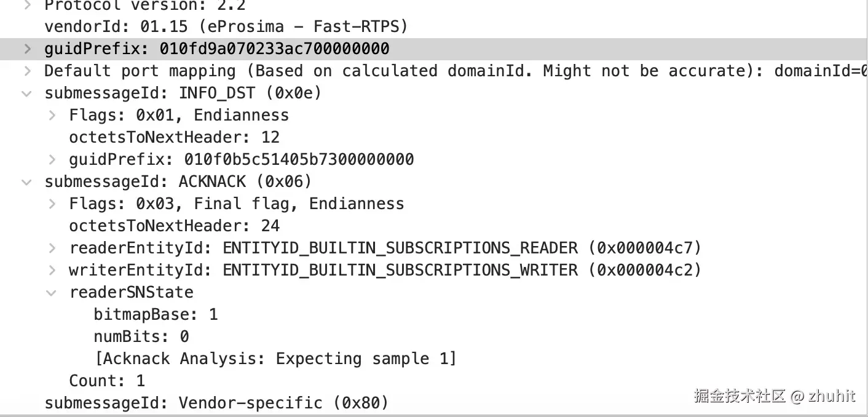Expand Flags 0x01 Endianness row
This screenshot has height=417, width=868.
point(52,115)
